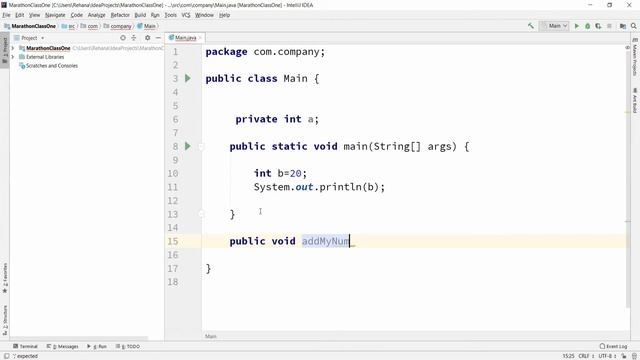Open the Help menu
Image resolution: width=640 pixels, height=360 pixels.
[x=224, y=15]
